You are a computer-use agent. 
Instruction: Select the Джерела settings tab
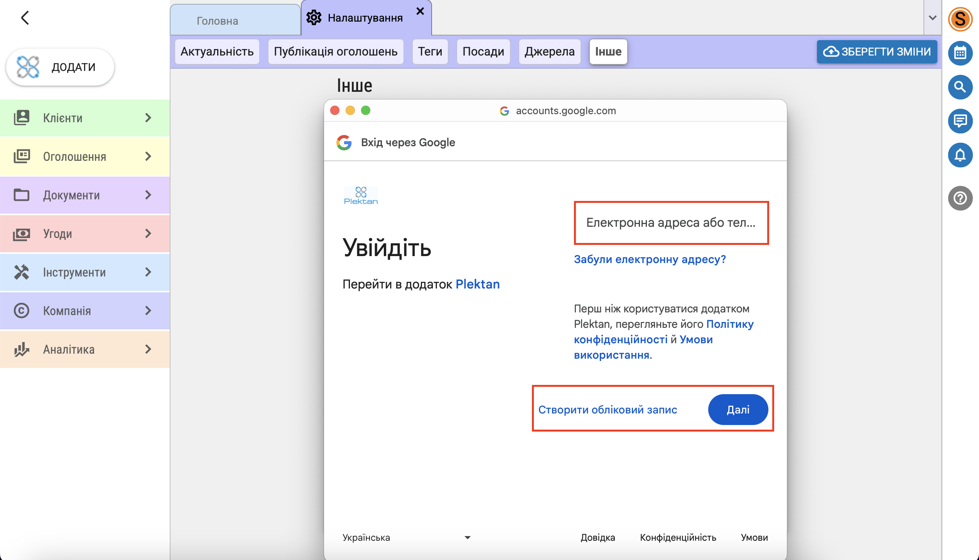click(549, 52)
